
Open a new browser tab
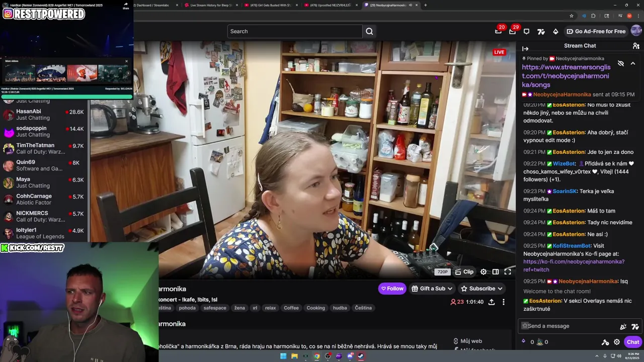point(425,5)
